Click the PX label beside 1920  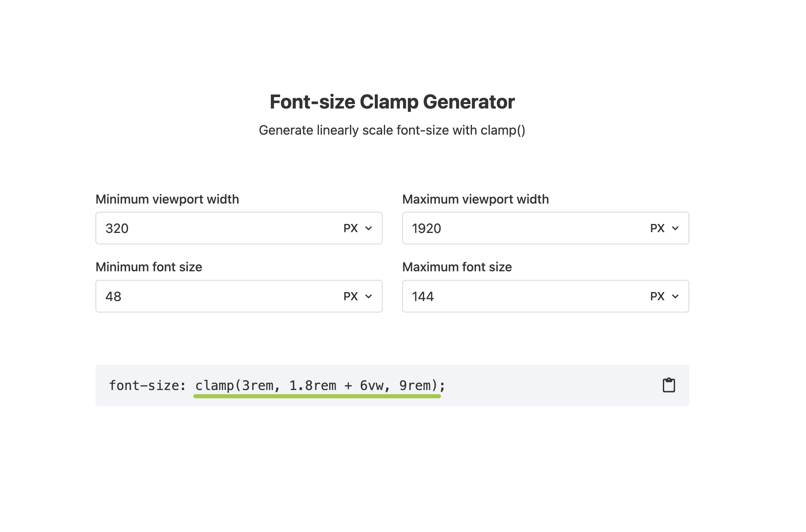(x=657, y=228)
